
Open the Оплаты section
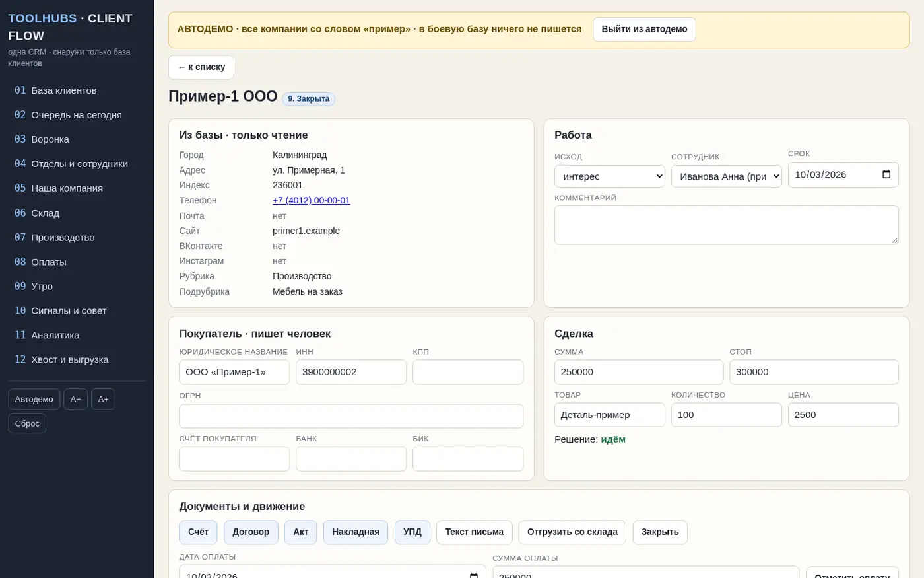[77, 262]
